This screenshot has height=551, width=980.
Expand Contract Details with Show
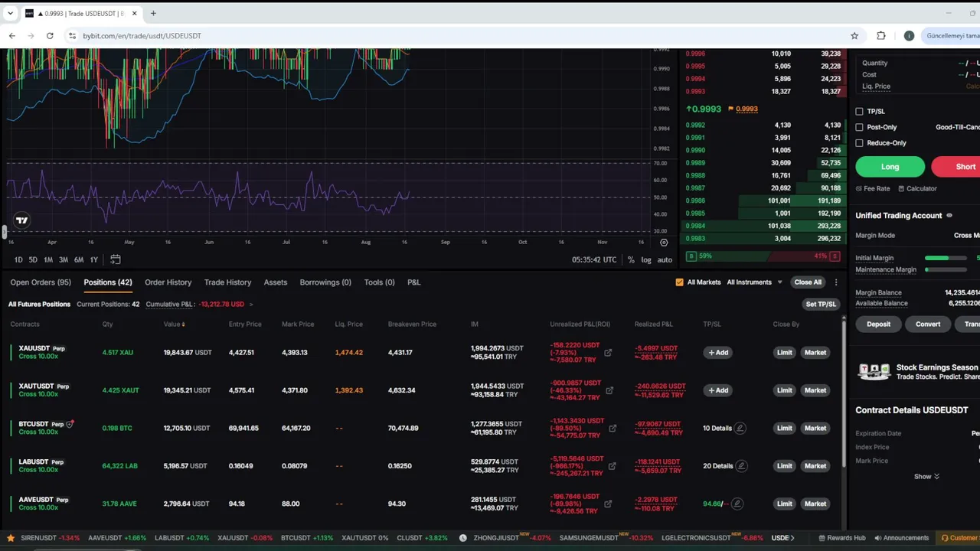pyautogui.click(x=926, y=477)
